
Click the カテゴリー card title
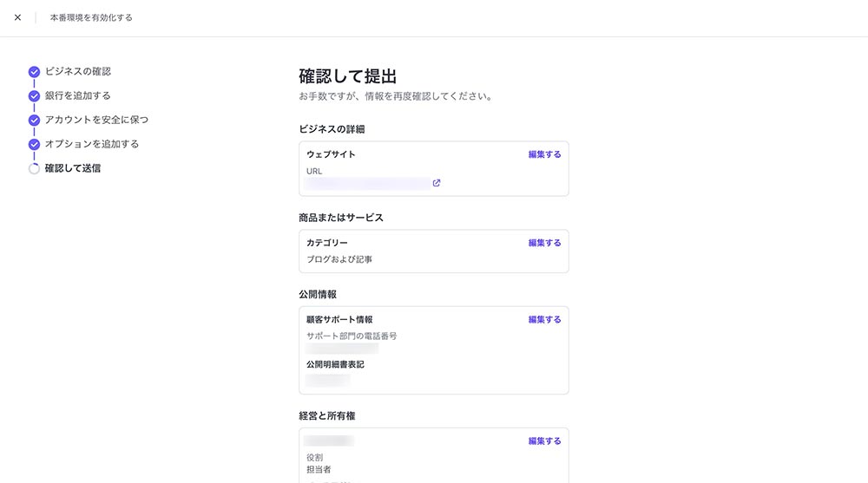pos(327,243)
